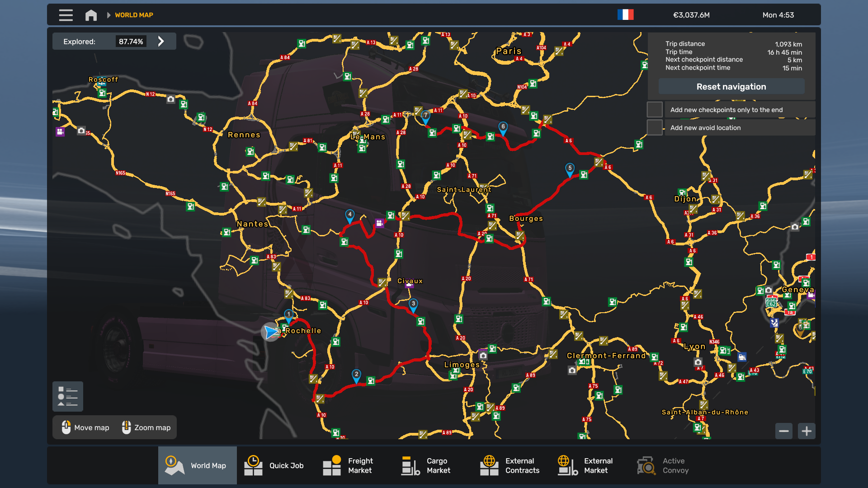Click the Next checkpoint distance 5 km value
The image size is (868, 488).
795,60
